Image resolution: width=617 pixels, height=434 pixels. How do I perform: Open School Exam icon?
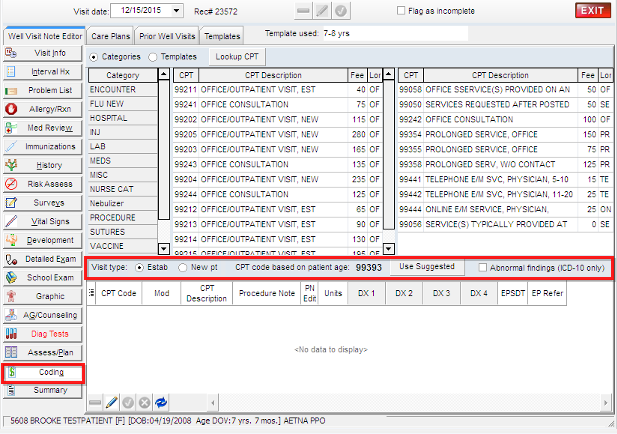pyautogui.click(x=11, y=277)
